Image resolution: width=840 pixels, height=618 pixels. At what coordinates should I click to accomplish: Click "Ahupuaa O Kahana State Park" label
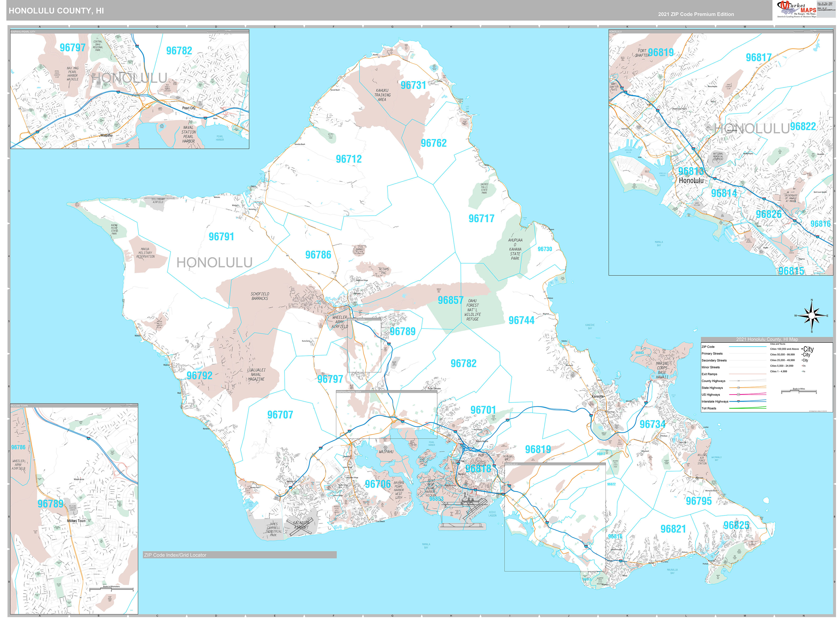(x=515, y=249)
